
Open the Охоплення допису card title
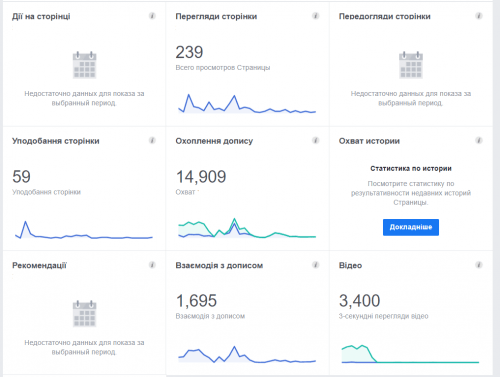click(x=214, y=141)
